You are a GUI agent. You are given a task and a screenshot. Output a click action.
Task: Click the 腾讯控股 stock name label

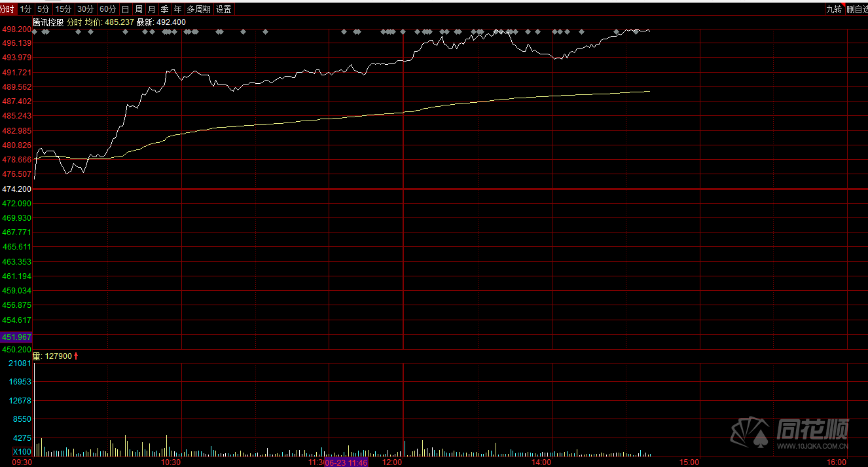point(48,22)
